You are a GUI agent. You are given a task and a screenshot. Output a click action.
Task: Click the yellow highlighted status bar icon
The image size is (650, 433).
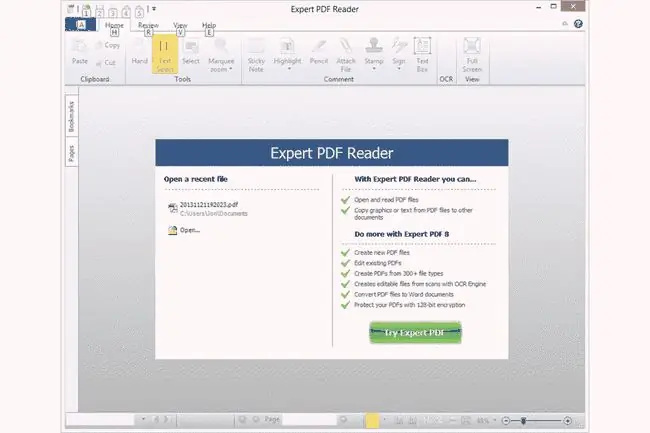(372, 420)
